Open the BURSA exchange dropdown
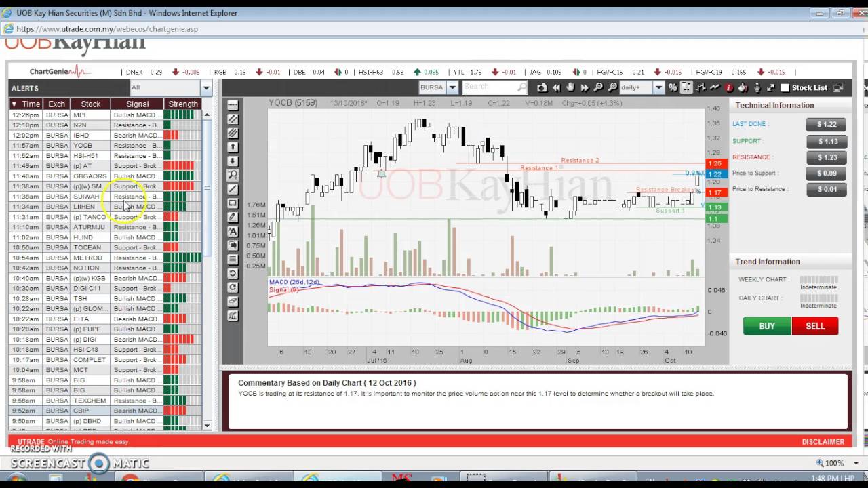This screenshot has height=488, width=868. (452, 87)
